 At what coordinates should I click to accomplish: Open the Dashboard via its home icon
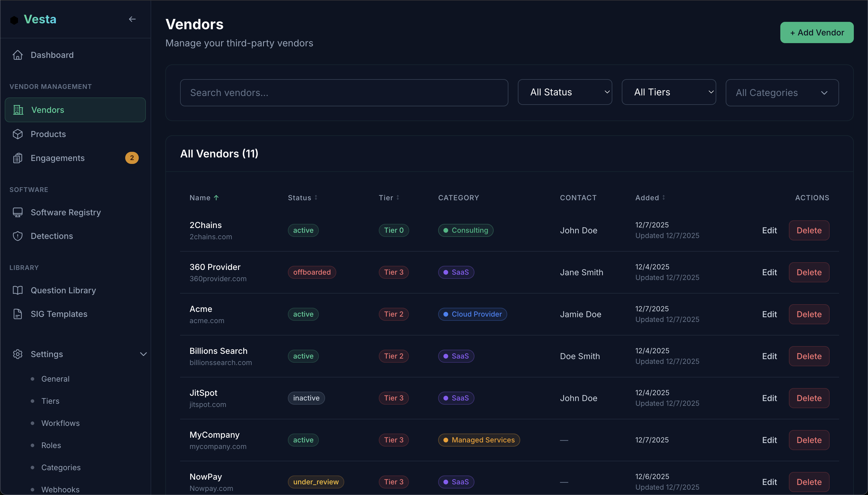17,55
